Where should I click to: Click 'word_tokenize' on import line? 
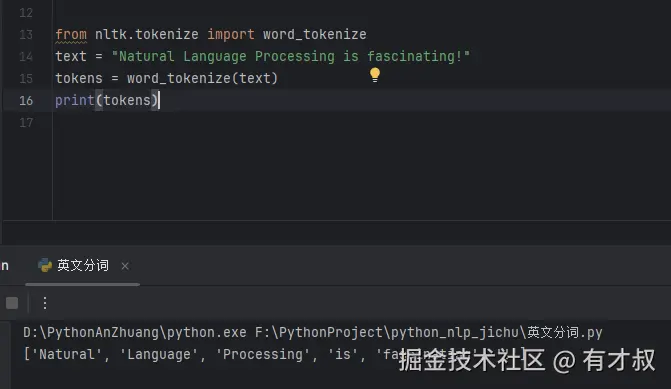click(315, 34)
